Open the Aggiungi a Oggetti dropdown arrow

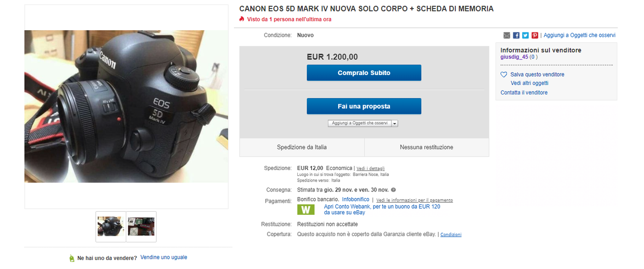click(394, 123)
